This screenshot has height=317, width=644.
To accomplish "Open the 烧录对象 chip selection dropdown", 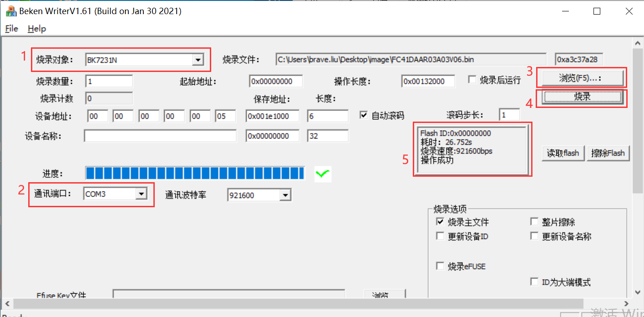I will pos(198,59).
